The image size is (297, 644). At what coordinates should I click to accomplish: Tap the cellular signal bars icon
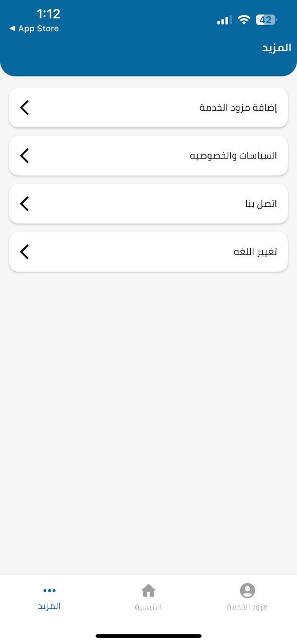point(224,20)
